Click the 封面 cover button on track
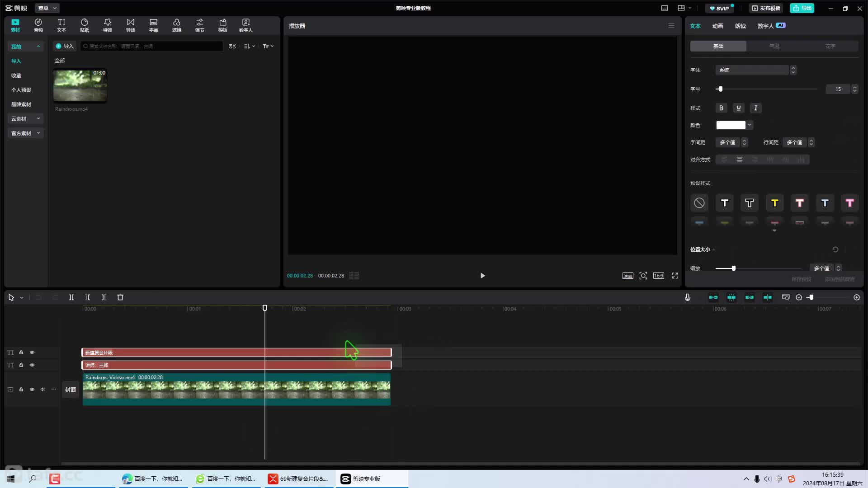868x488 pixels. click(x=71, y=389)
